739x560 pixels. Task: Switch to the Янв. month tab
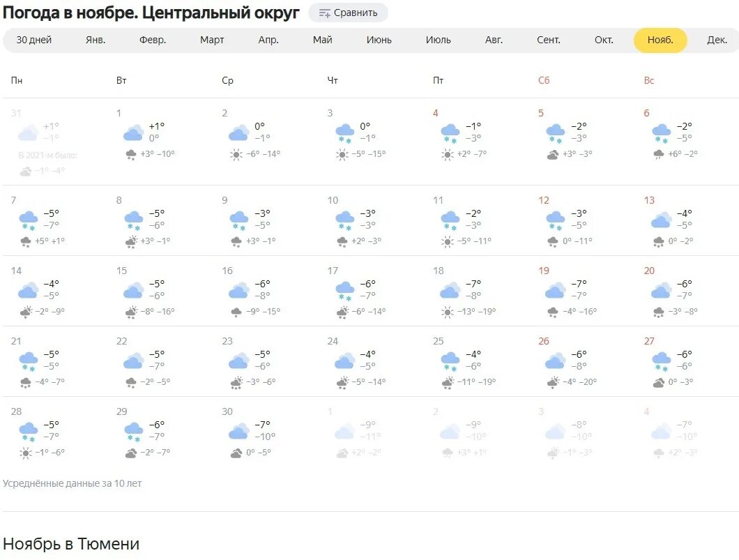tap(96, 40)
